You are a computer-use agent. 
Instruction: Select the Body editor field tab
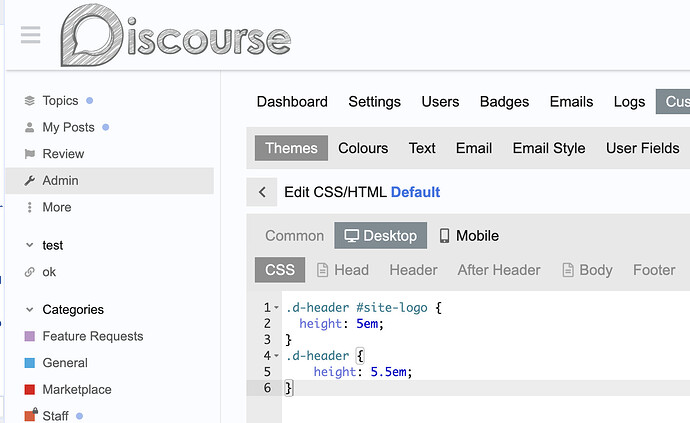point(587,270)
